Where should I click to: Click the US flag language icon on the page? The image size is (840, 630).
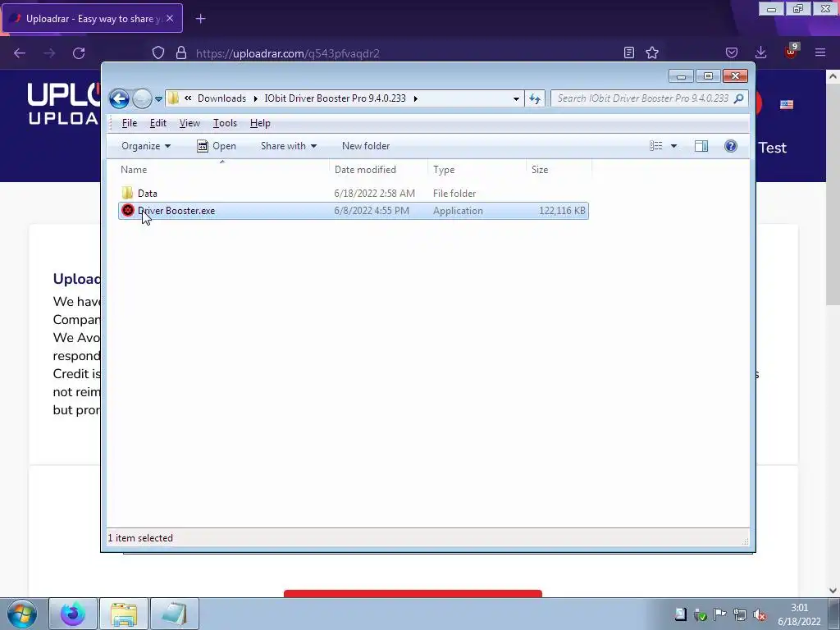787,104
